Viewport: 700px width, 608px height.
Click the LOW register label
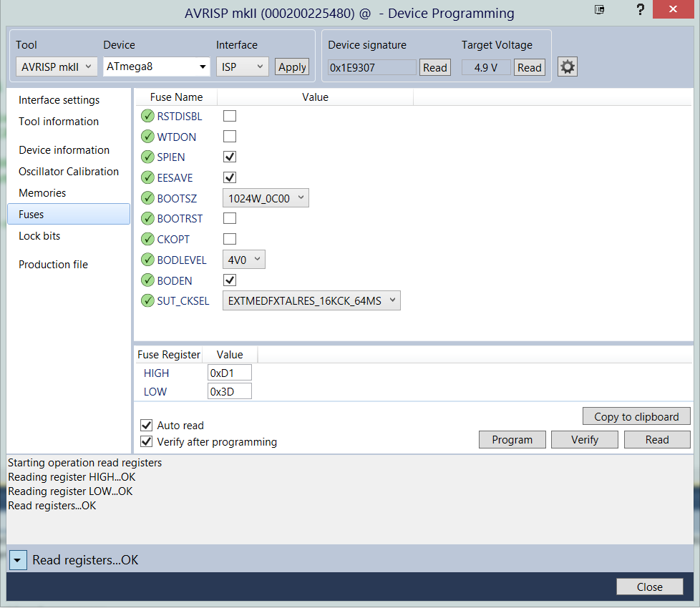click(155, 392)
